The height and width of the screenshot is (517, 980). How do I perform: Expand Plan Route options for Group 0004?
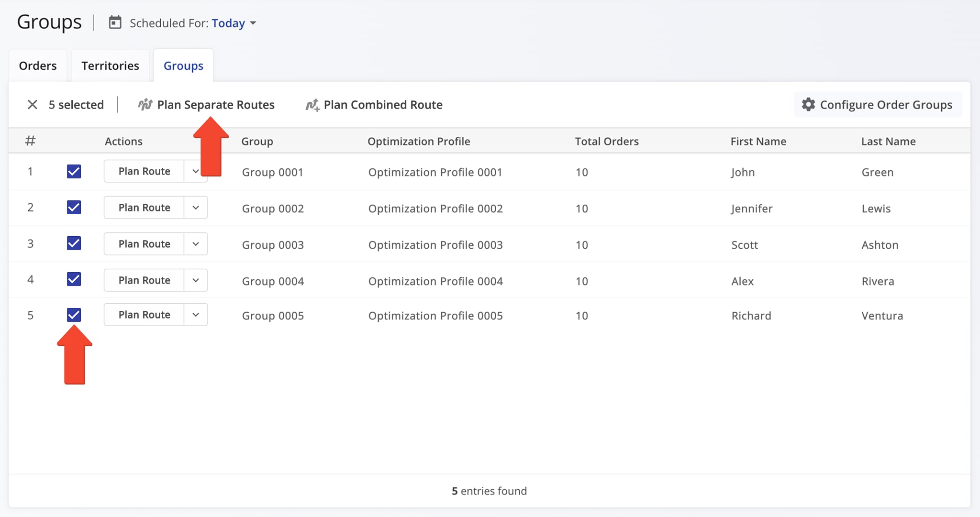point(196,280)
